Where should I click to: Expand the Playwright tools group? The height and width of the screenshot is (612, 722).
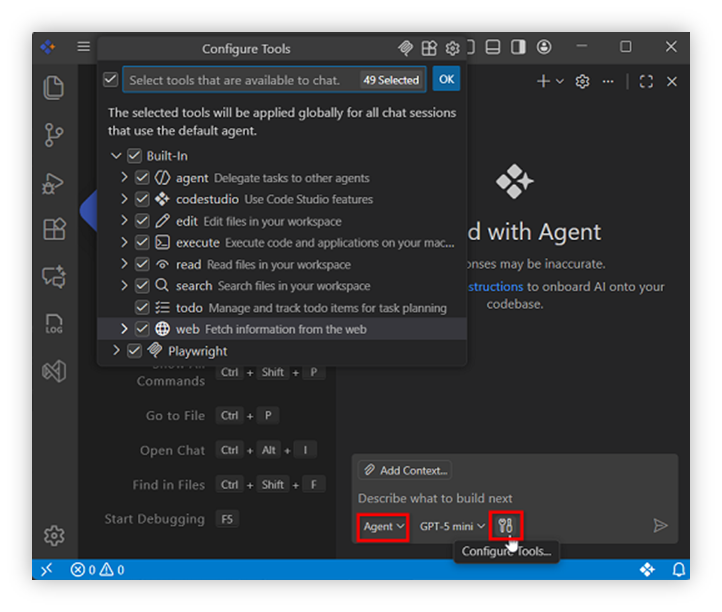117,351
